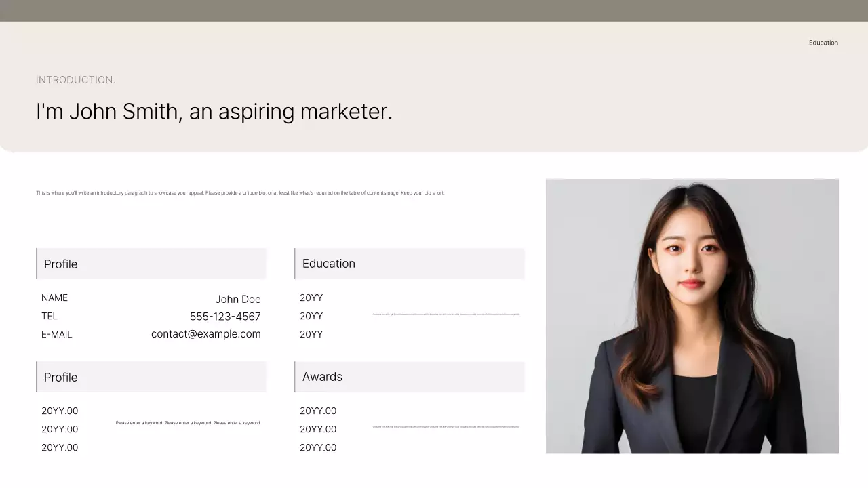
Task: Select the keyword placeholder text under Profile
Action: click(x=188, y=422)
